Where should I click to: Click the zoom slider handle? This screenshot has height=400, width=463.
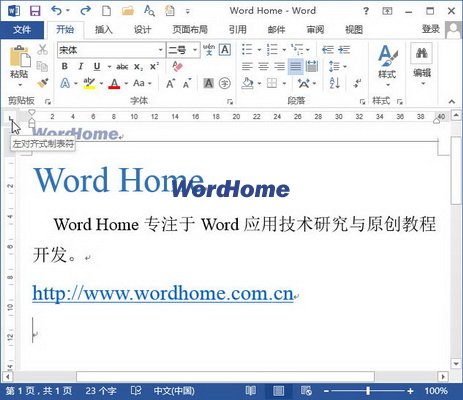(368, 391)
